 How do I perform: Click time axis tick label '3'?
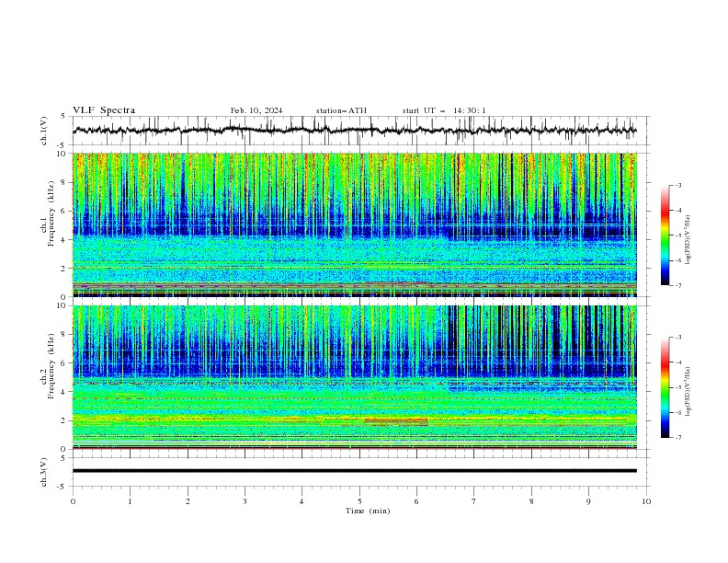coord(245,501)
